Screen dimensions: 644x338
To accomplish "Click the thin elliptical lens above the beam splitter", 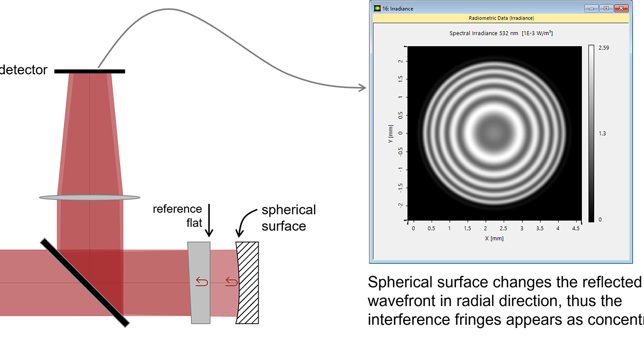I will click(90, 197).
